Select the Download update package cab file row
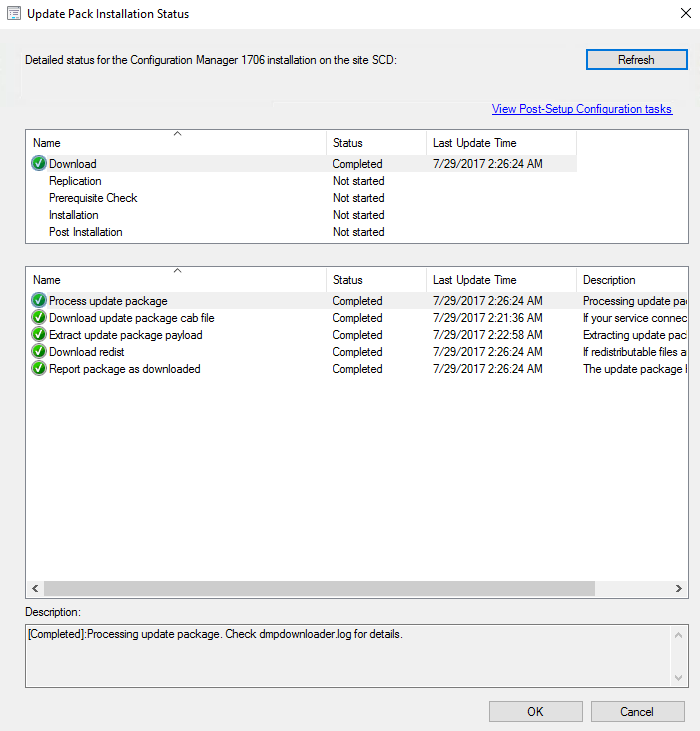Screen dimensions: 700x731 tap(357, 317)
